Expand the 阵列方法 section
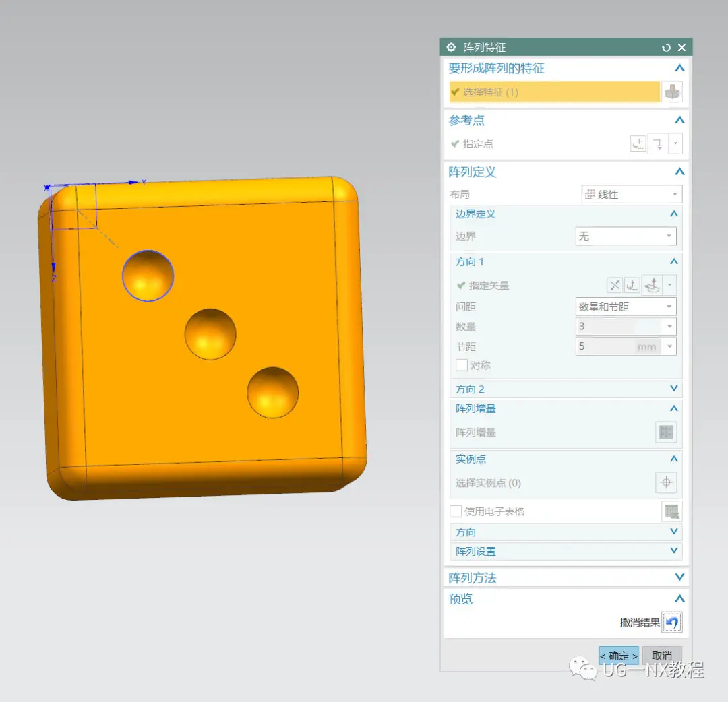Viewport: 728px width, 702px height. pyautogui.click(x=679, y=577)
